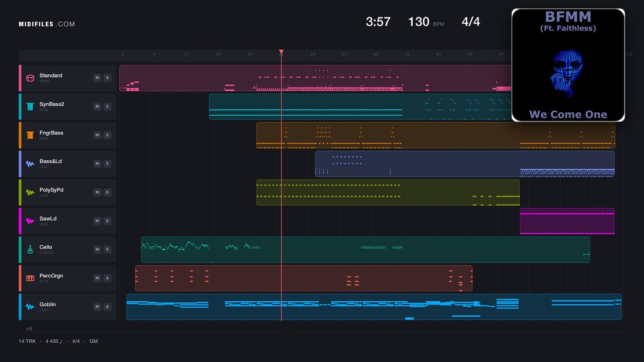This screenshot has width=644, height=362.
Task: Mute the Goblin track
Action: coord(97,306)
